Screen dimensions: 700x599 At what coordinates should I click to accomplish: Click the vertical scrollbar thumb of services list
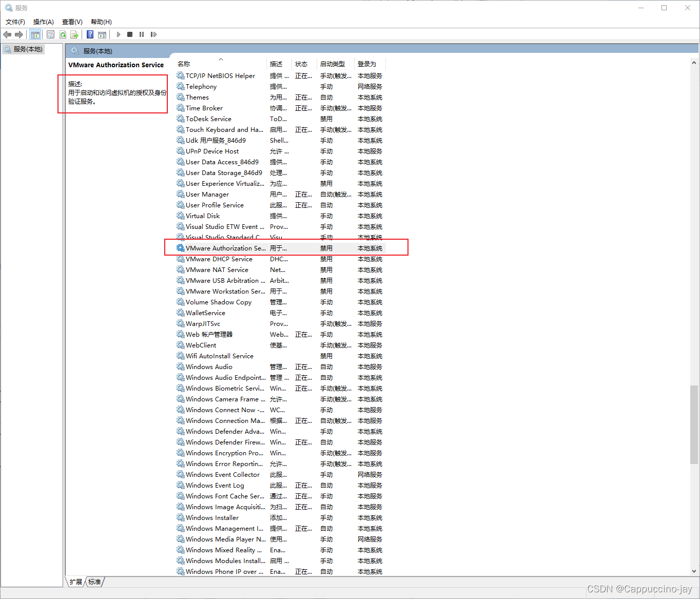click(694, 424)
